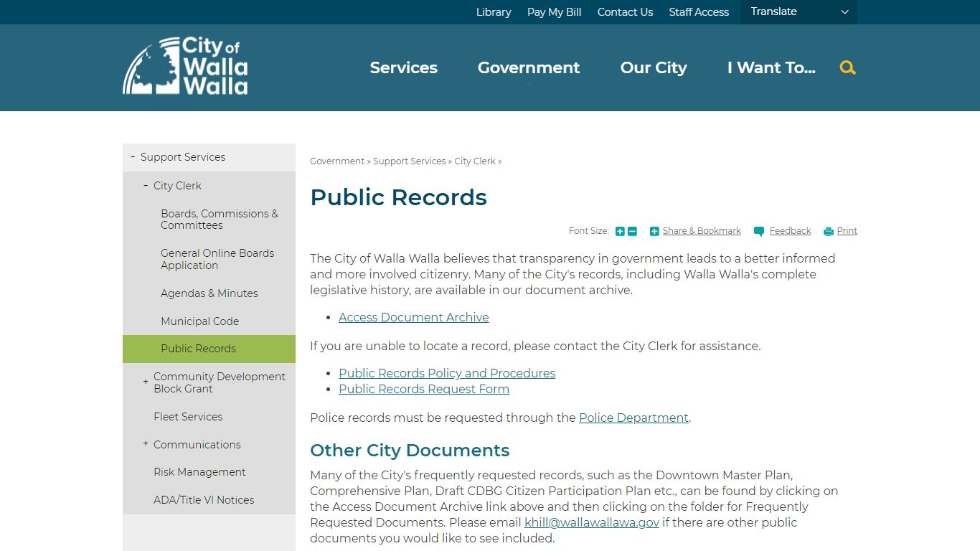The width and height of the screenshot is (980, 551).
Task: Click the Feedback text link
Action: click(x=790, y=231)
